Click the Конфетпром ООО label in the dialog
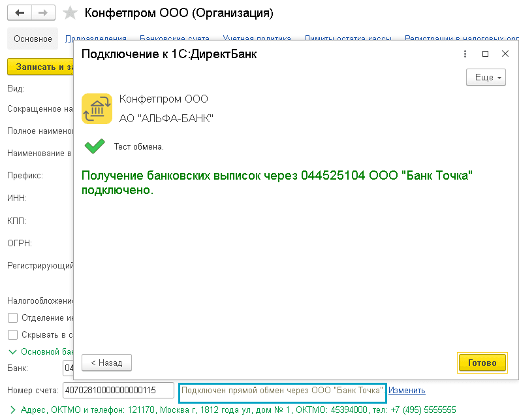The width and height of the screenshot is (519, 420). (163, 99)
